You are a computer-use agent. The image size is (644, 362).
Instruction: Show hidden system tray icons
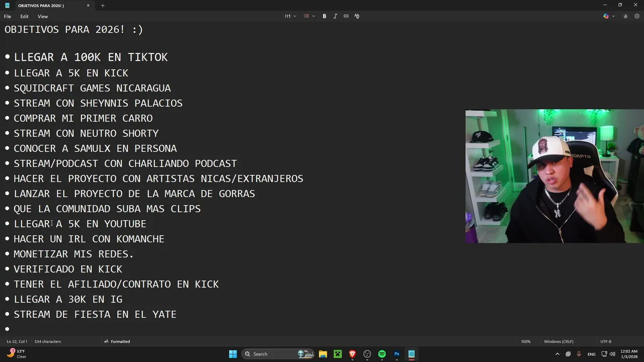557,354
